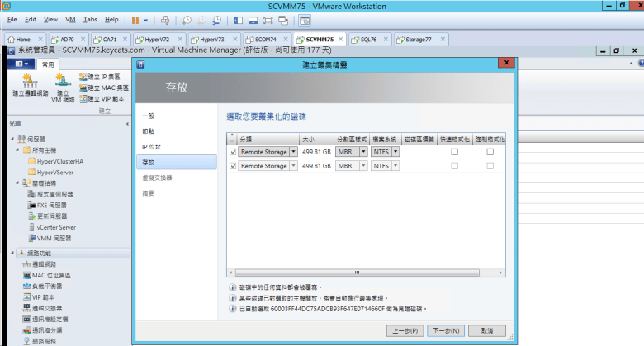This screenshot has width=644, height=346.
Task: Open the VM menu in VMware
Action: click(70, 19)
